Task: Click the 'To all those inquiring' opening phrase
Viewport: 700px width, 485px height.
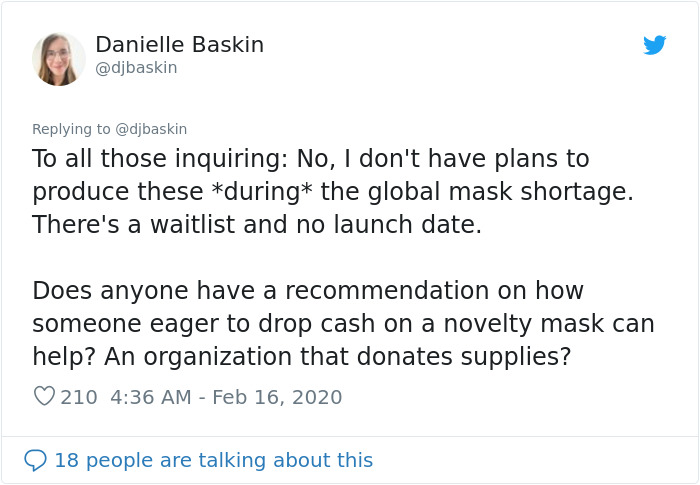Action: 160,159
